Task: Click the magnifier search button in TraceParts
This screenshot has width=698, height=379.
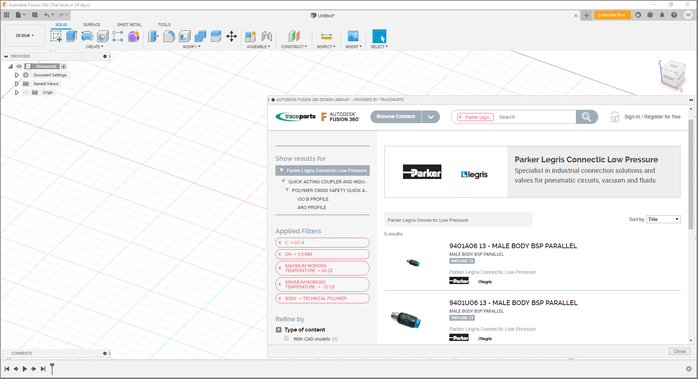Action: click(x=586, y=117)
